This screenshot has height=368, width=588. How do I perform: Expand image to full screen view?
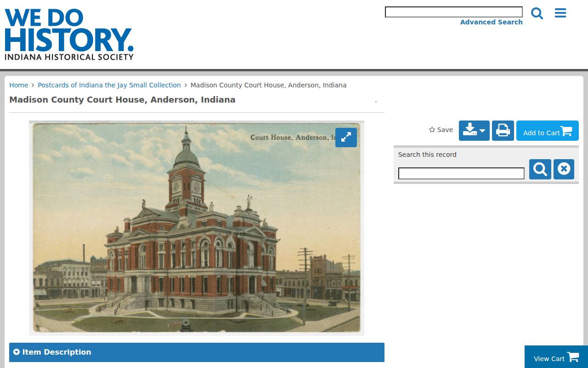pos(346,137)
